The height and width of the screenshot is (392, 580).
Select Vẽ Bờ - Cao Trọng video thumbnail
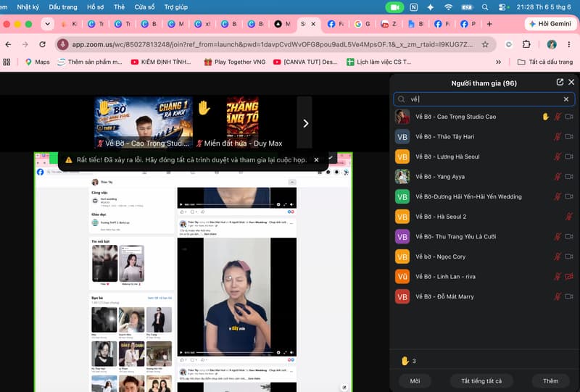click(144, 122)
